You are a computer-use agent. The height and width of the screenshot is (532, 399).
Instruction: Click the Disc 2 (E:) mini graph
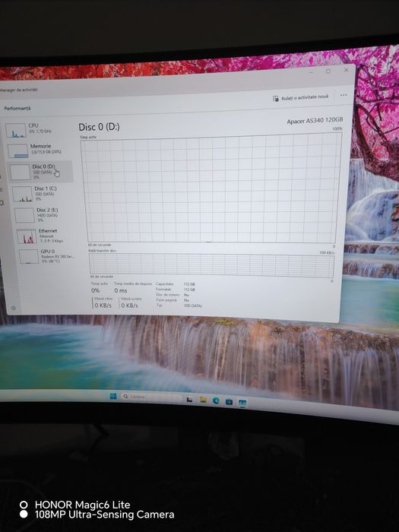point(24,215)
